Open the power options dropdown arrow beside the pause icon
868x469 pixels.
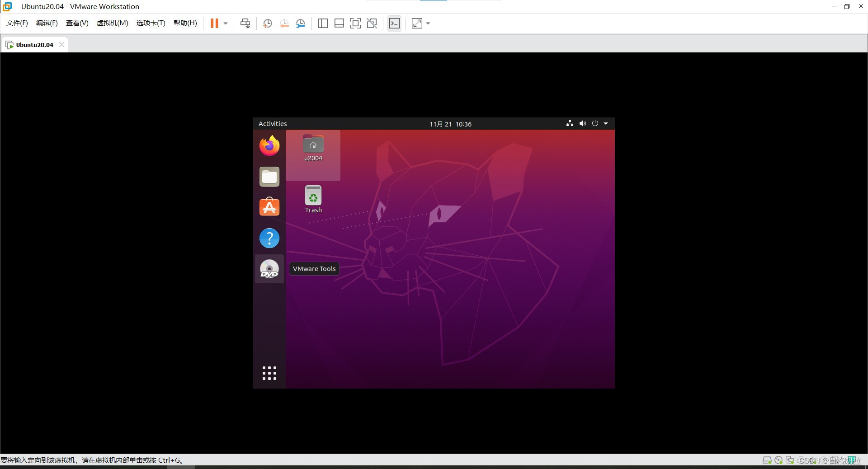point(226,23)
